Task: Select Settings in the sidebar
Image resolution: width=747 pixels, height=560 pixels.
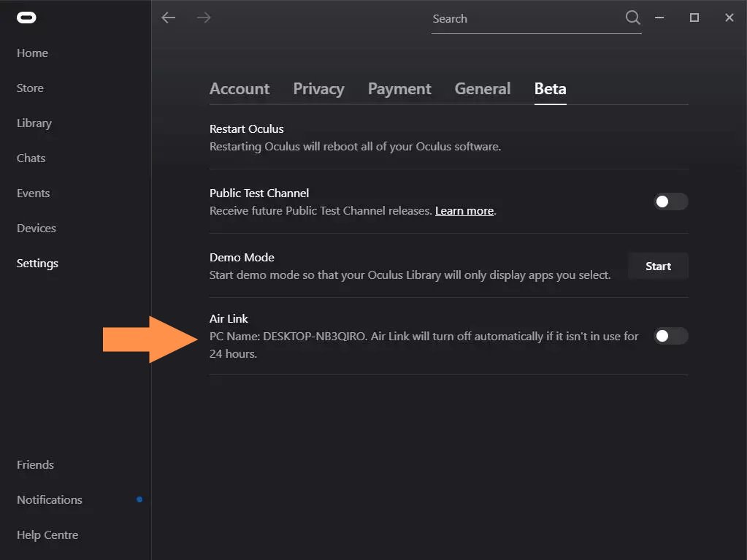Action: tap(38, 264)
